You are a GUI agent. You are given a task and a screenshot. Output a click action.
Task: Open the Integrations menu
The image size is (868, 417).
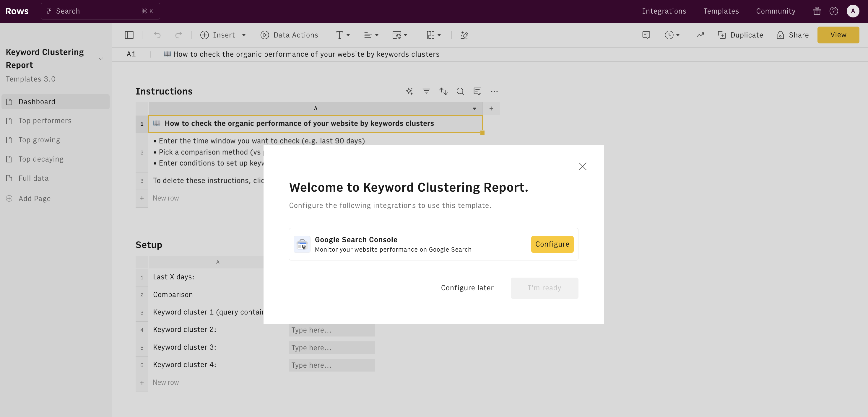pyautogui.click(x=664, y=11)
